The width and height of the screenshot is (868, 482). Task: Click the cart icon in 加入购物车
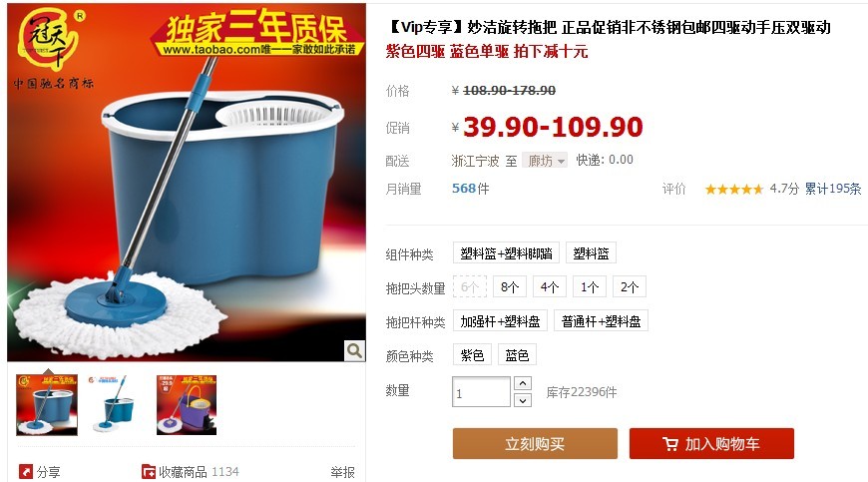tap(669, 444)
